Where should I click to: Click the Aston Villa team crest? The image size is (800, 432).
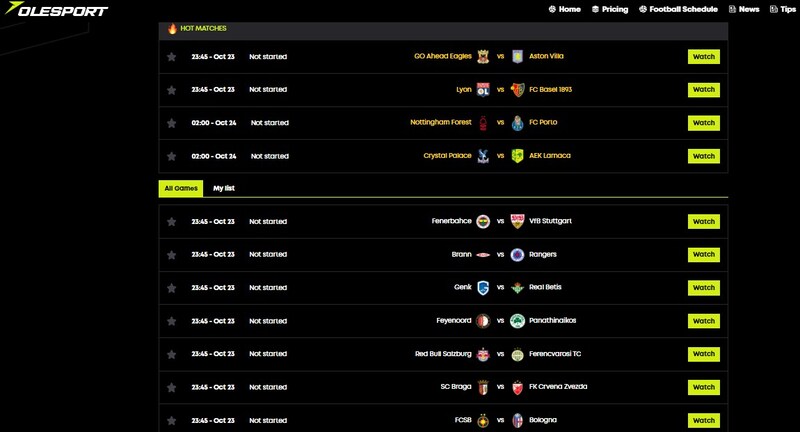(x=517, y=56)
